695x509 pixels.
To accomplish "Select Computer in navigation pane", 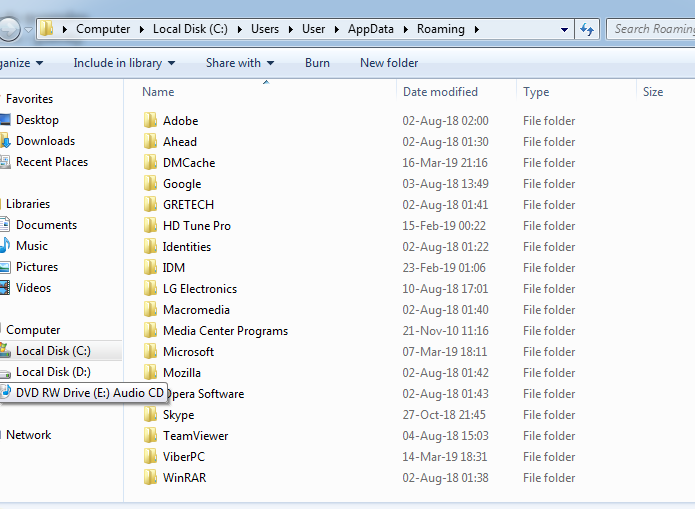I will pos(33,330).
